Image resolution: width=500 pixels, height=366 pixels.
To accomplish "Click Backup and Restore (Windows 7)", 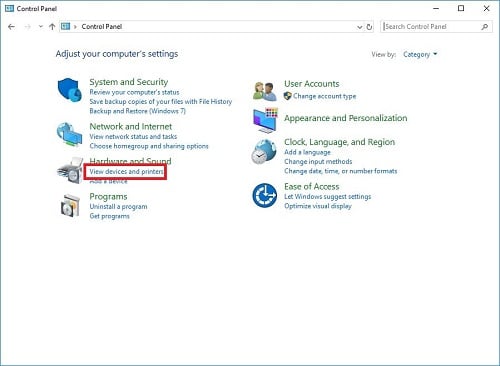I will pyautogui.click(x=137, y=111).
